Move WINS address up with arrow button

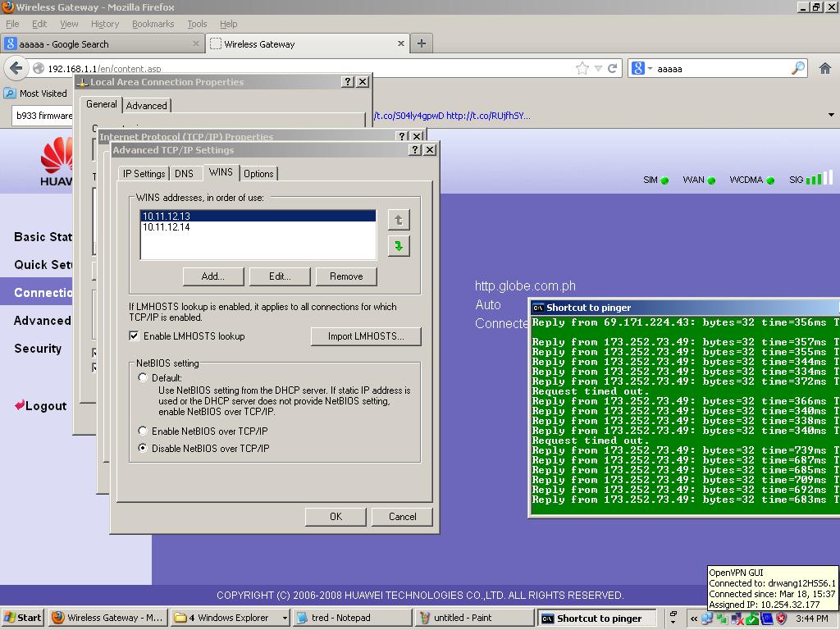point(399,220)
